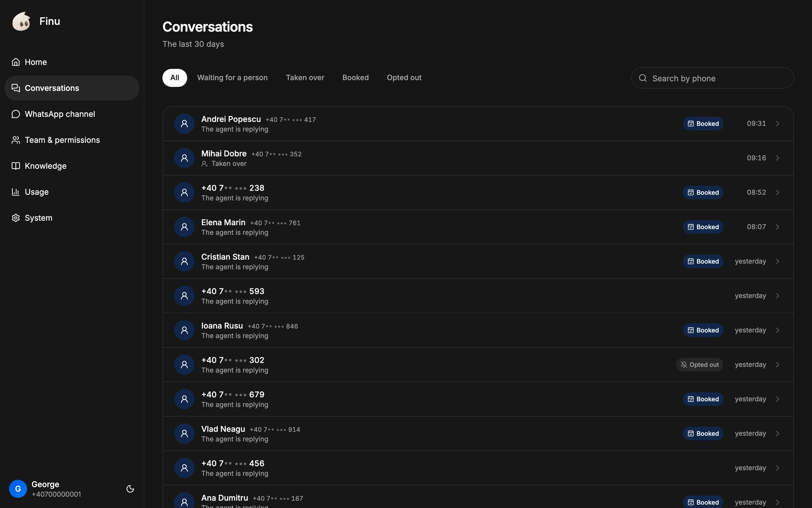Click Mihai Dobre's avatar icon
Image resolution: width=812 pixels, height=508 pixels.
click(184, 158)
